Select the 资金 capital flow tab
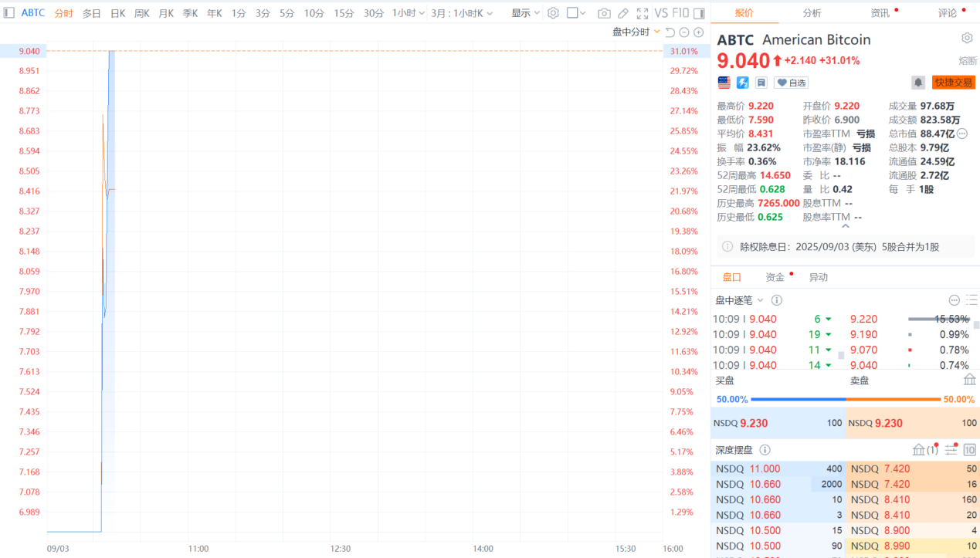The image size is (980, 558). click(x=775, y=277)
